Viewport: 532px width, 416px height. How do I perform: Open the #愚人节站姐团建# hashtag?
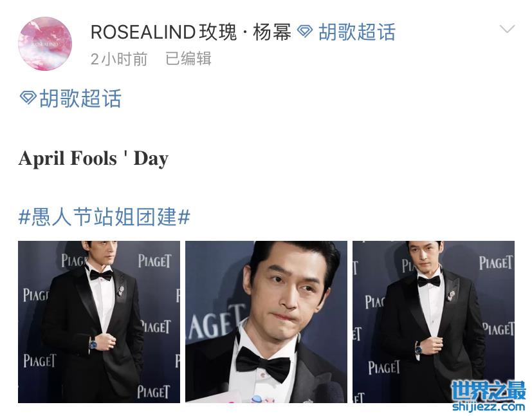tap(104, 216)
